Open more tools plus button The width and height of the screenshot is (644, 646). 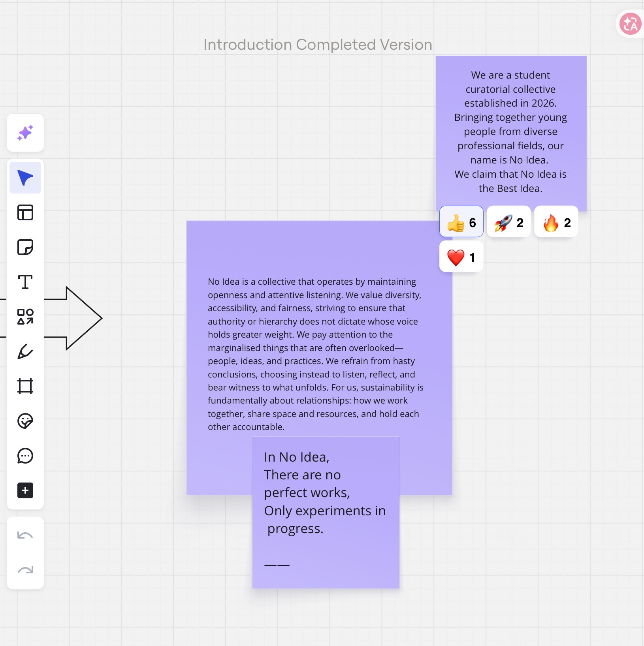click(25, 490)
